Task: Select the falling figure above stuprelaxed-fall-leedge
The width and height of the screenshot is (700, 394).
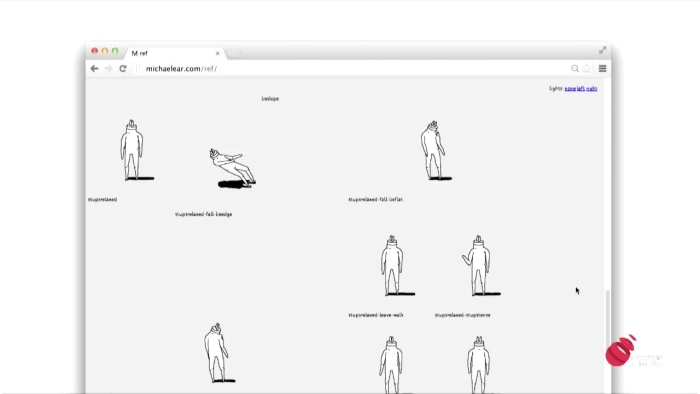Action: pos(232,168)
